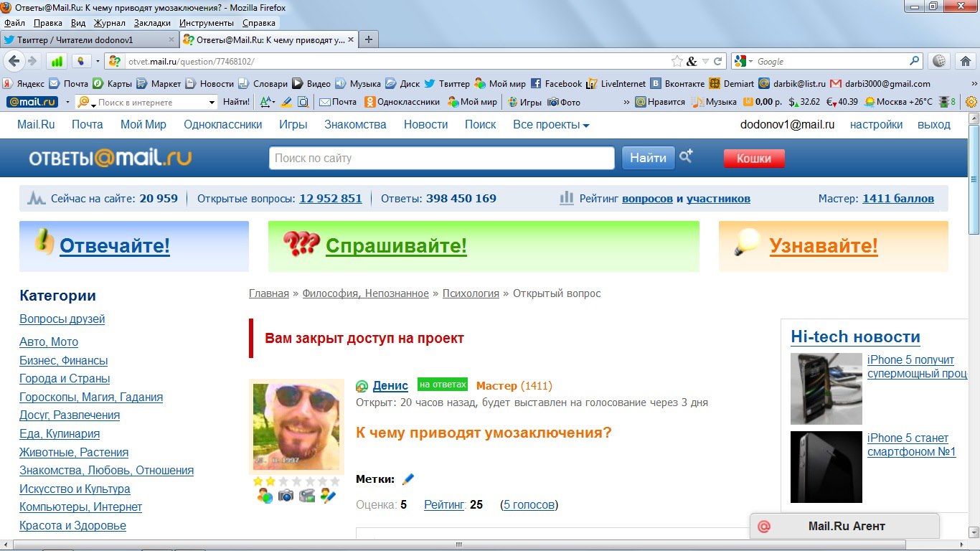The image size is (980, 551).
Task: Open the Mail.ru toolbar settings gear
Action: pyautogui.click(x=971, y=102)
